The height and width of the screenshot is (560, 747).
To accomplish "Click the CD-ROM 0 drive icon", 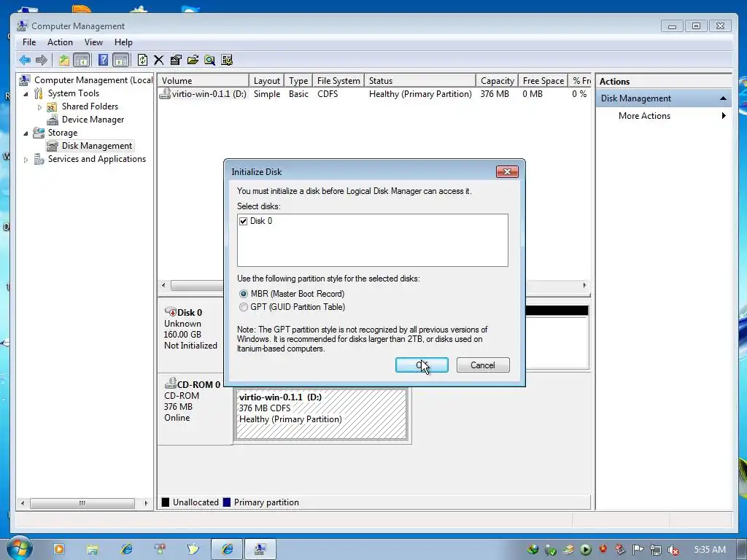I will tap(171, 384).
